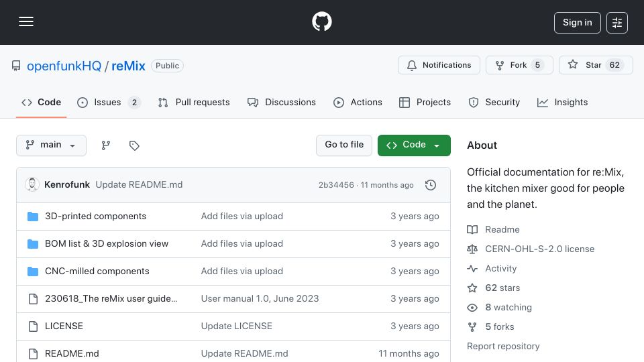Open the Update LICENSE commit message
This screenshot has height=362, width=644.
coord(237,326)
